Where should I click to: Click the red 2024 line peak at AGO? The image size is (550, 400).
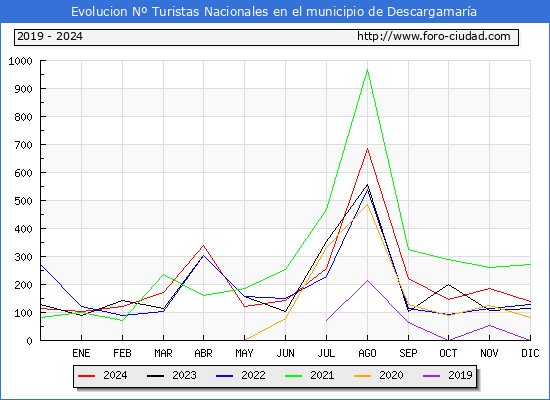pyautogui.click(x=367, y=148)
